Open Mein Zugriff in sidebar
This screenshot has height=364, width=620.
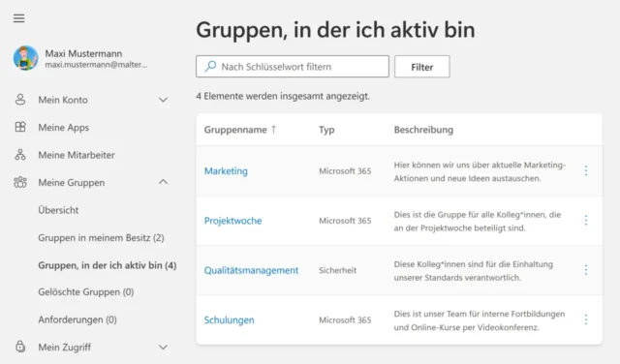tap(65, 347)
